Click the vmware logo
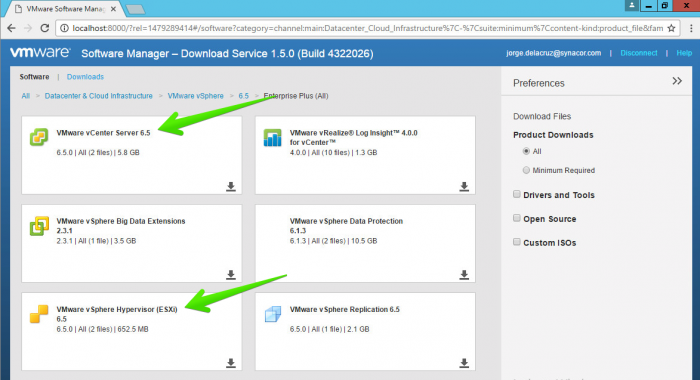Image resolution: width=700 pixels, height=380 pixels. 40,53
